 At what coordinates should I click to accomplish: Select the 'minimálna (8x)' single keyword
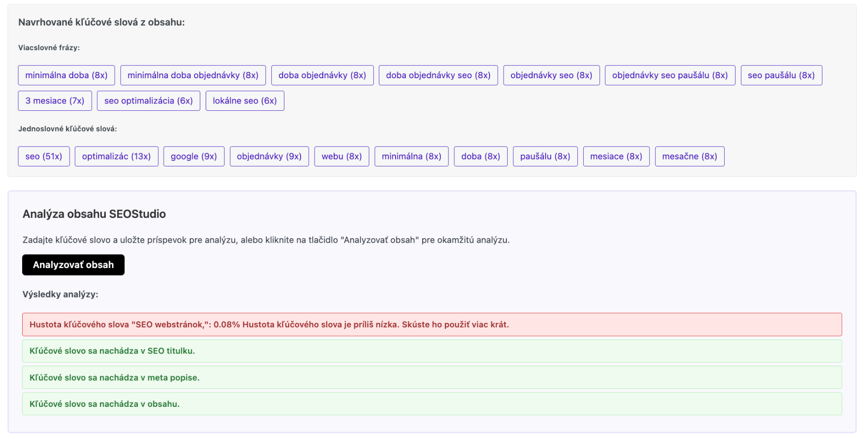411,156
